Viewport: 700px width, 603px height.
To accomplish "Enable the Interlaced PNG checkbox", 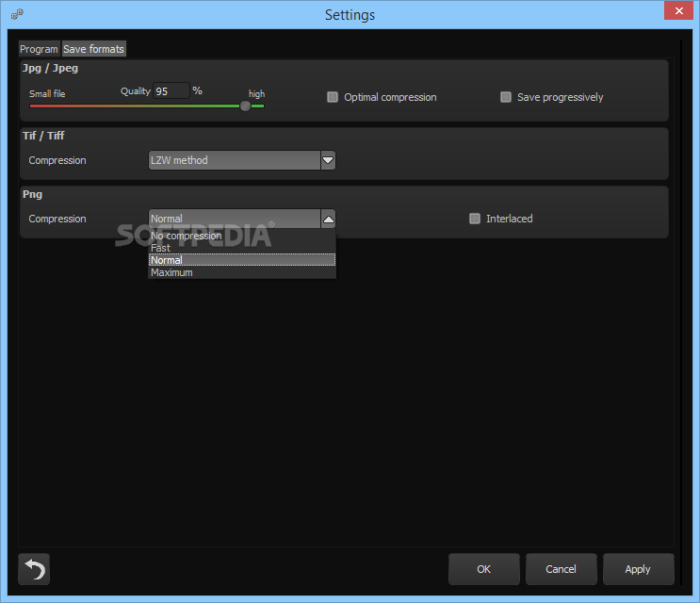I will pyautogui.click(x=475, y=219).
